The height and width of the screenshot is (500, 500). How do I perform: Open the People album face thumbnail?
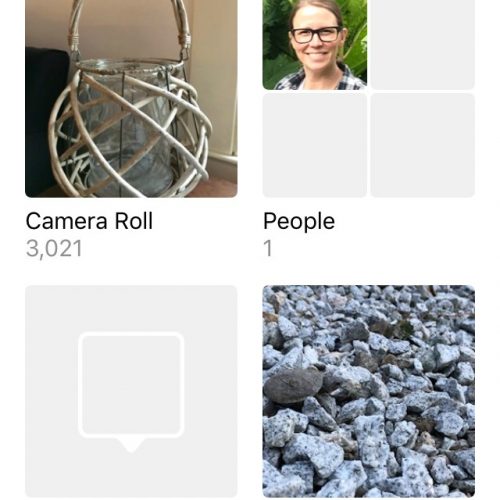tap(315, 45)
